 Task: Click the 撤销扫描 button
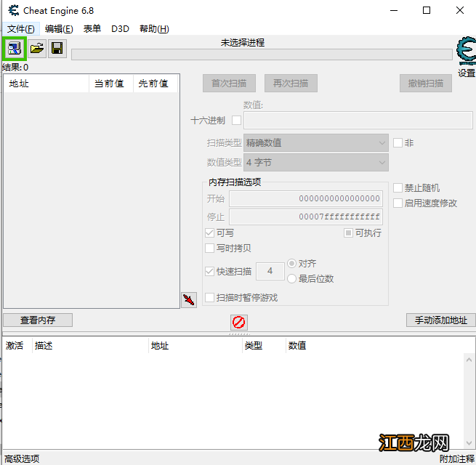click(x=426, y=83)
